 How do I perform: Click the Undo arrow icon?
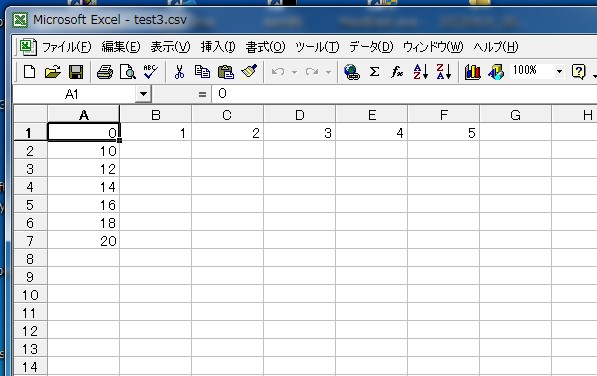click(x=278, y=72)
